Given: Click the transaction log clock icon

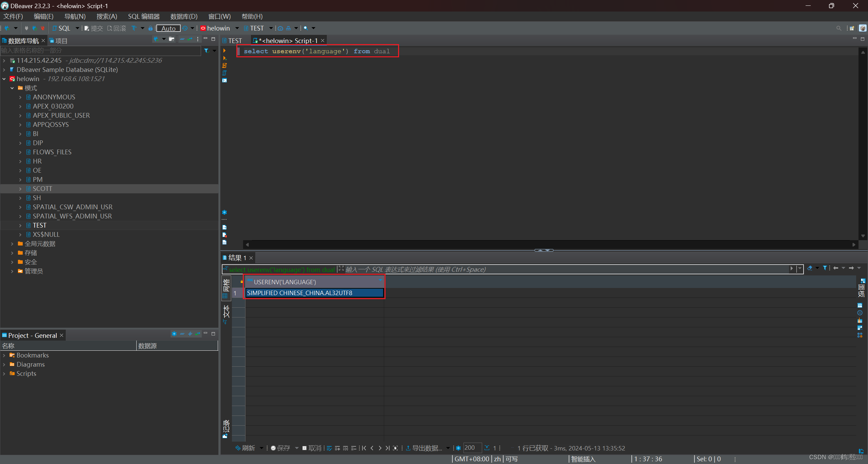Looking at the screenshot, I should pyautogui.click(x=185, y=28).
